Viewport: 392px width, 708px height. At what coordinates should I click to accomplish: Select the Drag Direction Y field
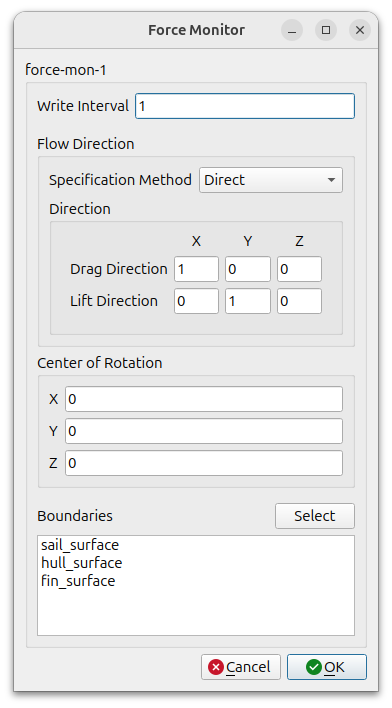click(x=248, y=269)
